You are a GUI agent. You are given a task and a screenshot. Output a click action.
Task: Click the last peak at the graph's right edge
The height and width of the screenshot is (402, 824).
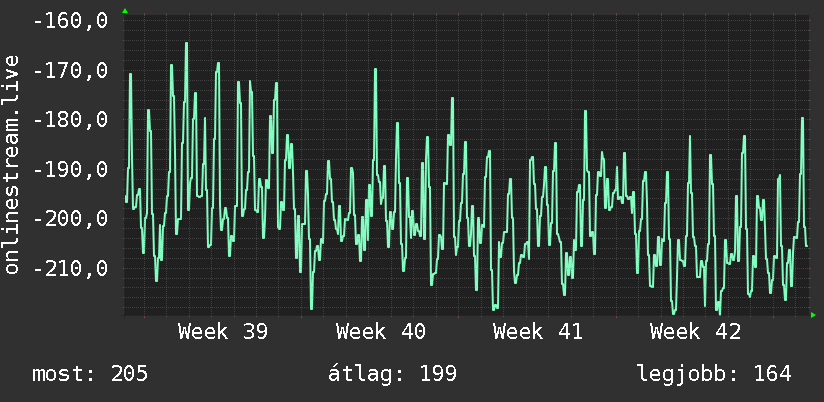point(802,119)
